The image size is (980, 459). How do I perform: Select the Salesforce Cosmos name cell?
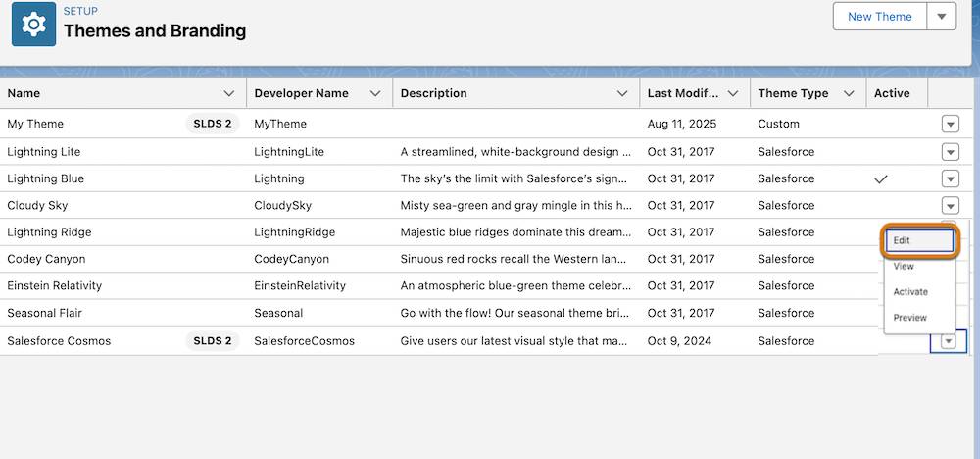click(122, 340)
